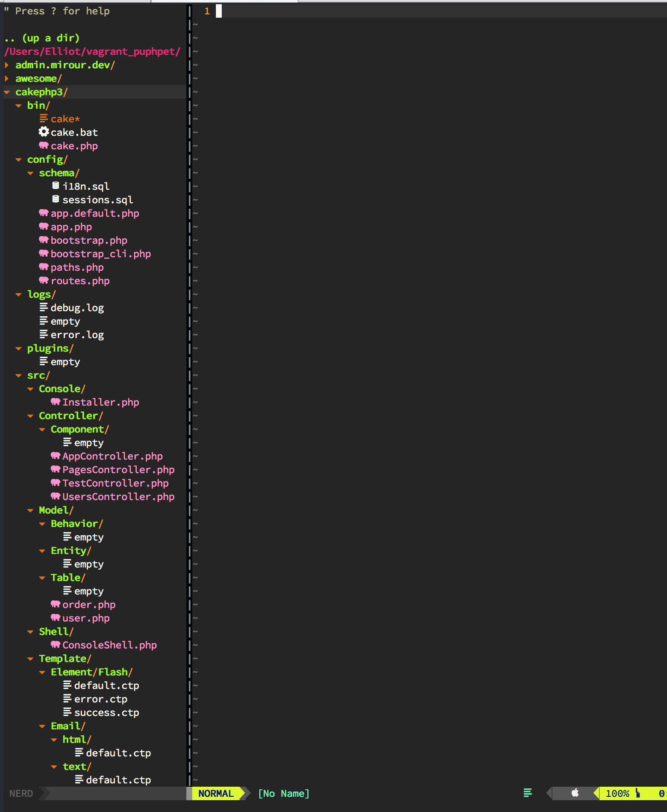
Task: Click the elephant icon beside Installer.php
Action: (x=56, y=402)
